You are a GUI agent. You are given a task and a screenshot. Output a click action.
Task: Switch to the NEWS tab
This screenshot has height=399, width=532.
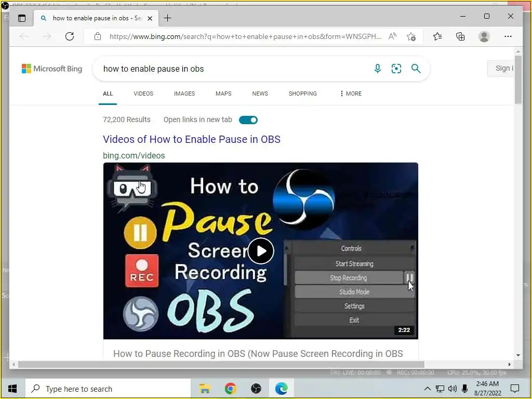point(260,94)
